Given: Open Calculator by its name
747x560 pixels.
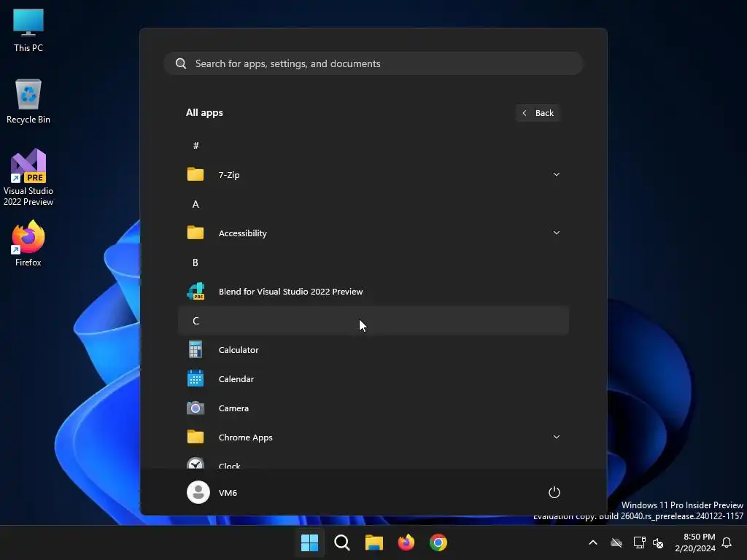Looking at the screenshot, I should tap(239, 349).
